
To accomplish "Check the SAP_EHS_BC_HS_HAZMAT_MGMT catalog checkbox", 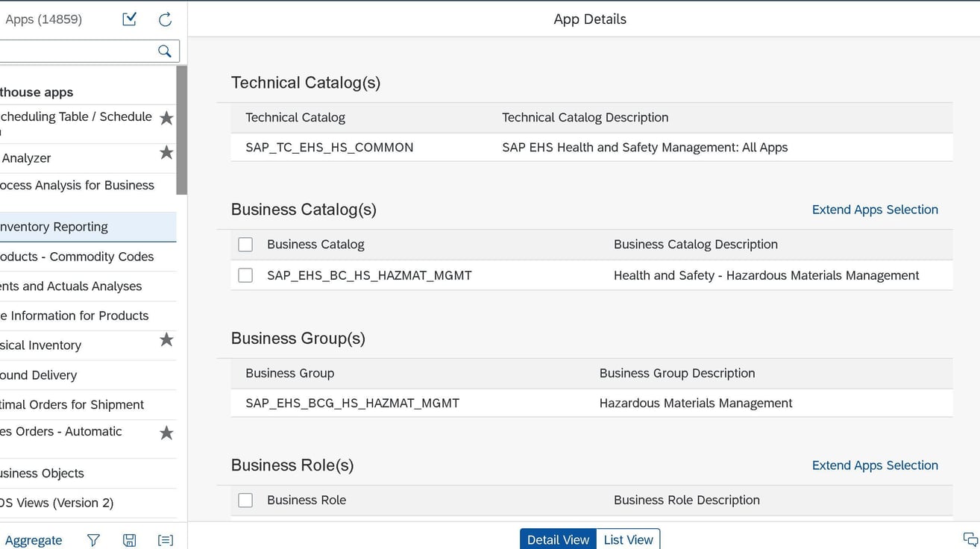I will tap(245, 274).
